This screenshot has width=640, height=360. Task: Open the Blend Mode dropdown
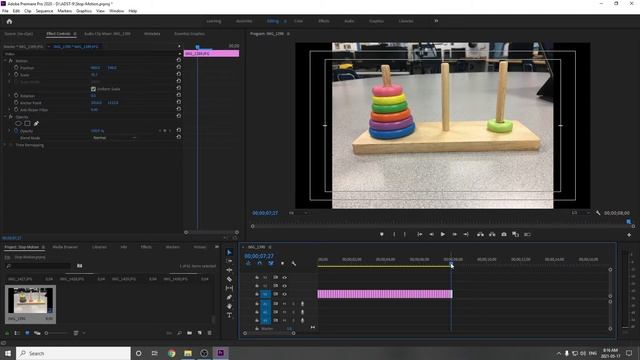point(114,138)
